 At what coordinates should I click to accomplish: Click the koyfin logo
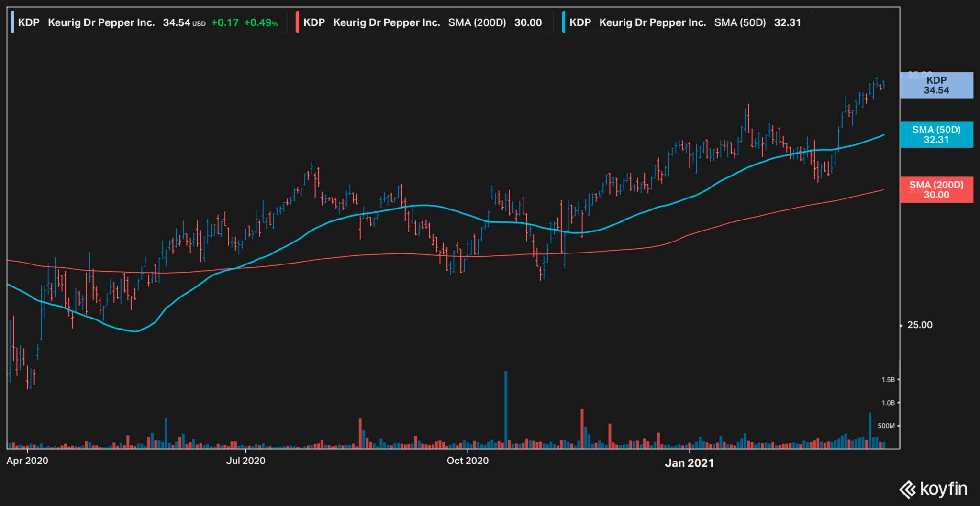(933, 489)
